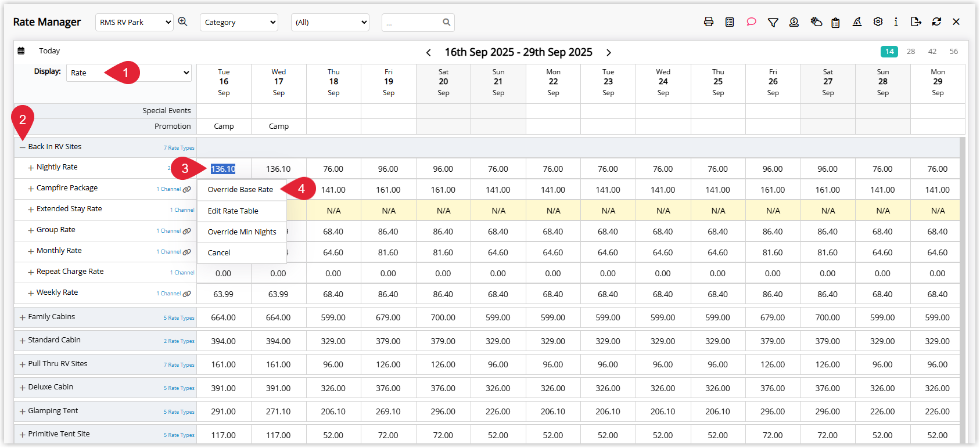The height and width of the screenshot is (448, 980).
Task: Click Nightly Rate 136.10 for Wed 17
Action: [x=278, y=169]
